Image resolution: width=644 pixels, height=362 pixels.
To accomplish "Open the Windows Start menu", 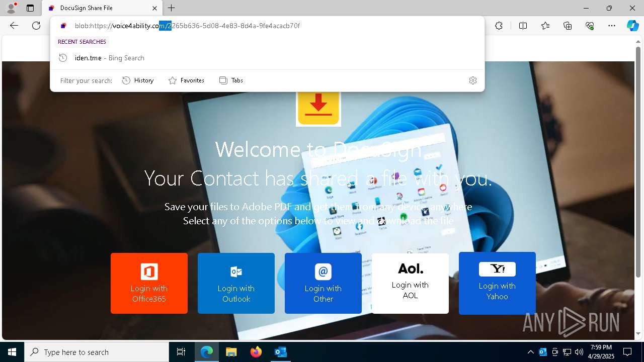I will [12, 352].
